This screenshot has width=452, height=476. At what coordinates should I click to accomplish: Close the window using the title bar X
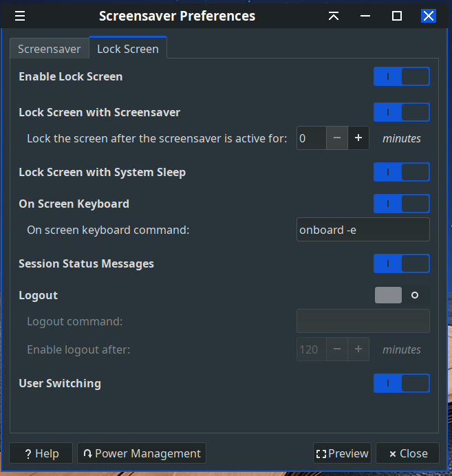pyautogui.click(x=429, y=16)
